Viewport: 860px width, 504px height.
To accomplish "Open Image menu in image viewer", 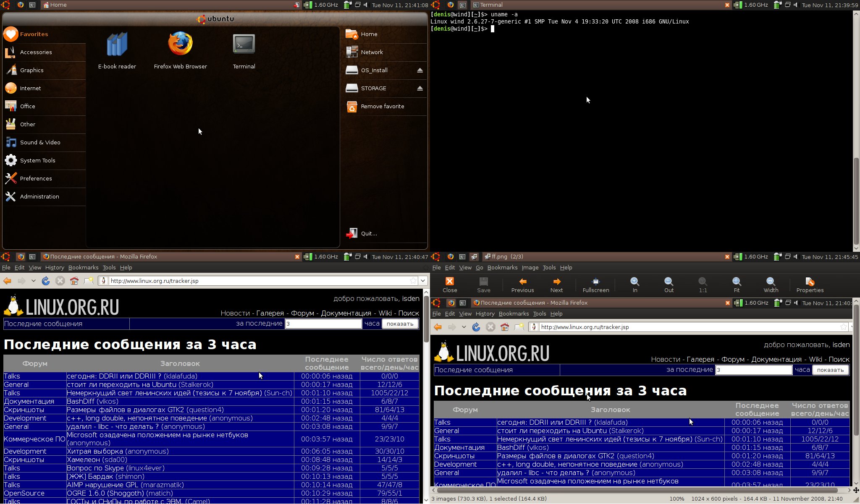I will (530, 268).
